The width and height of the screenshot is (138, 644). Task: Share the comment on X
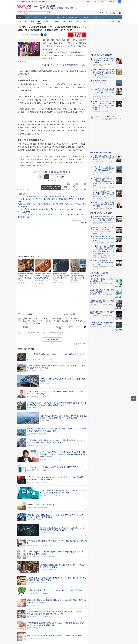(x=85, y=327)
